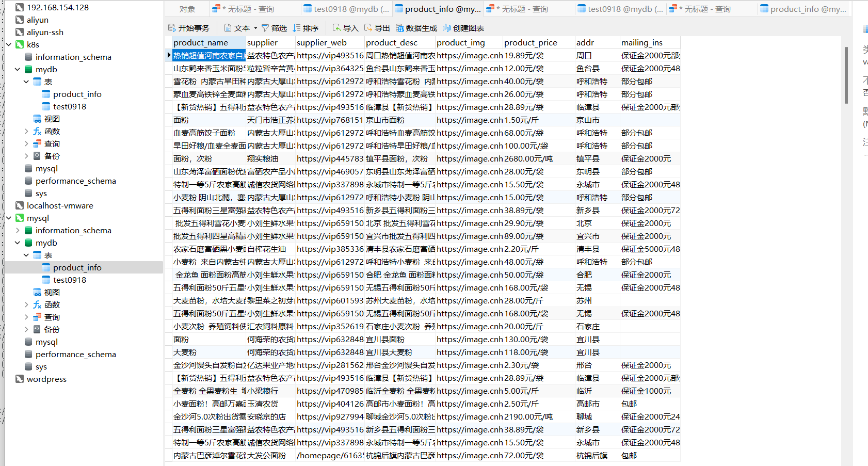This screenshot has height=466, width=868.
Task: Select product name cell '大麦粉'
Action: [209, 352]
